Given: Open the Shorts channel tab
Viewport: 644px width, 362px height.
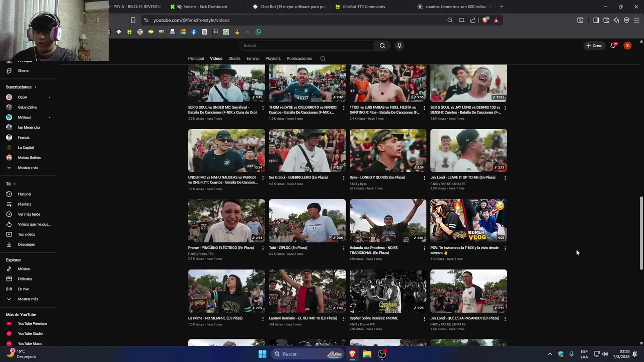Looking at the screenshot, I should click(x=234, y=59).
